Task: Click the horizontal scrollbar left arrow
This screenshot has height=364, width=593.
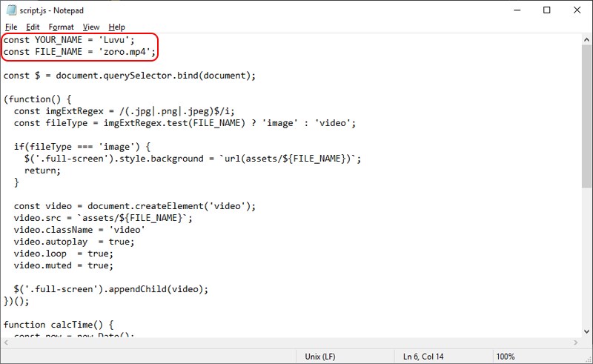Action: [x=6, y=343]
